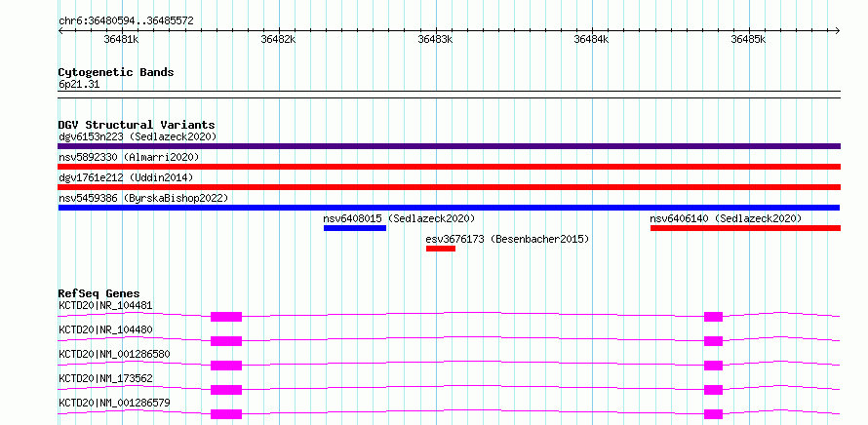Image resolution: width=868 pixels, height=425 pixels.
Task: Click right exon of KCTD20|NR_104481
Action: (714, 317)
